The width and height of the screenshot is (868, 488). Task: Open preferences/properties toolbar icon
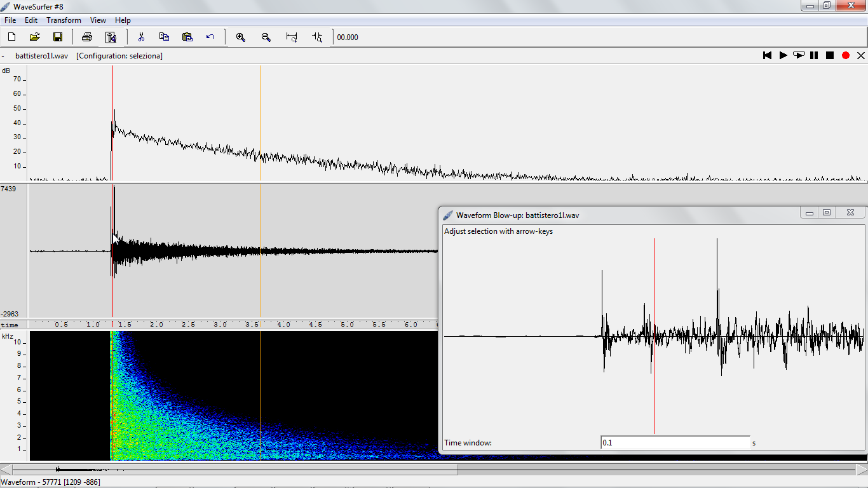[x=111, y=37]
